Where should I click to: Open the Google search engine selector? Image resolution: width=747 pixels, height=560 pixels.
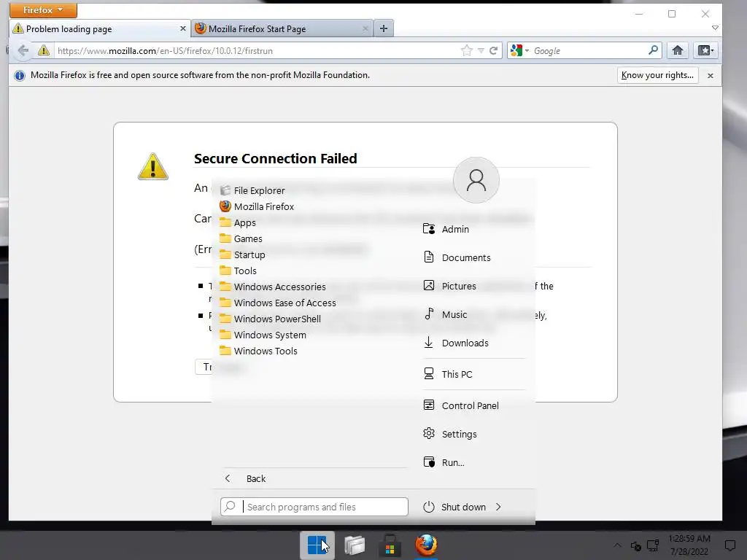coord(519,50)
